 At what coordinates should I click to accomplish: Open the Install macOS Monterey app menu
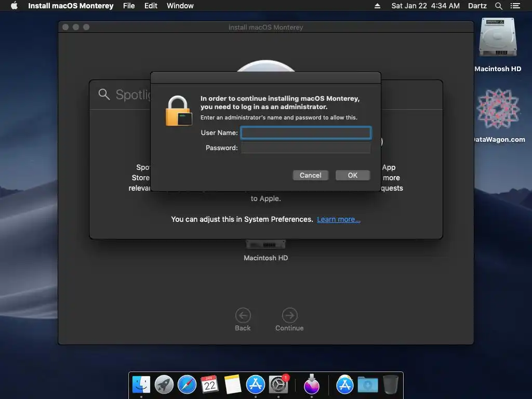pyautogui.click(x=71, y=6)
